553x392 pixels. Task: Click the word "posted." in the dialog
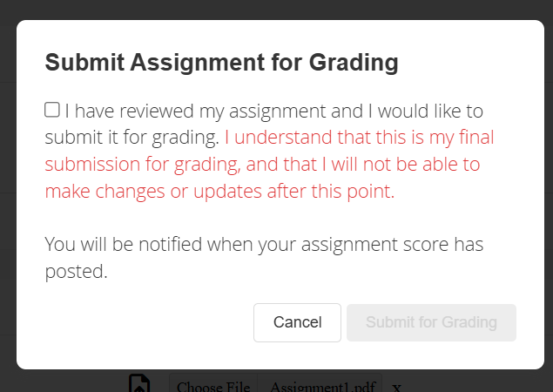tap(76, 272)
